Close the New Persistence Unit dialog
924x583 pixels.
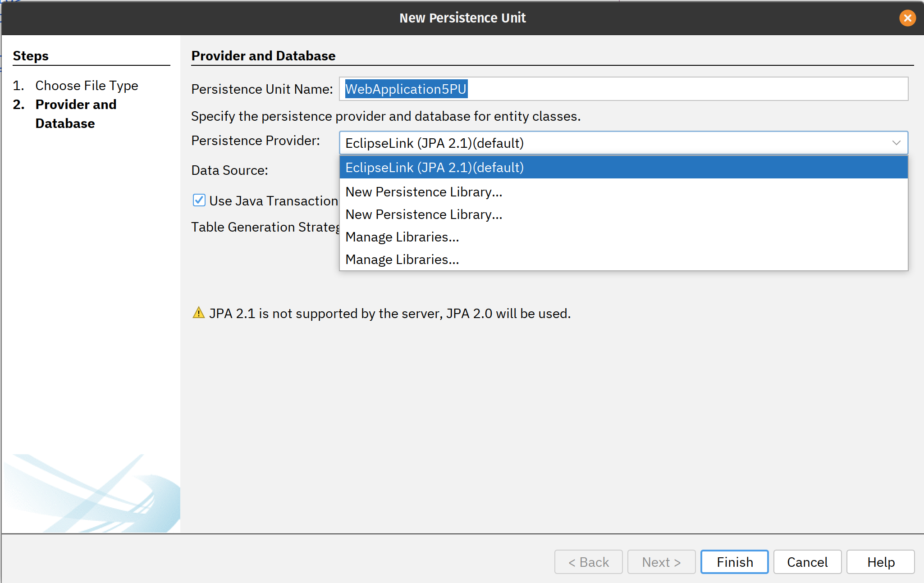(908, 18)
